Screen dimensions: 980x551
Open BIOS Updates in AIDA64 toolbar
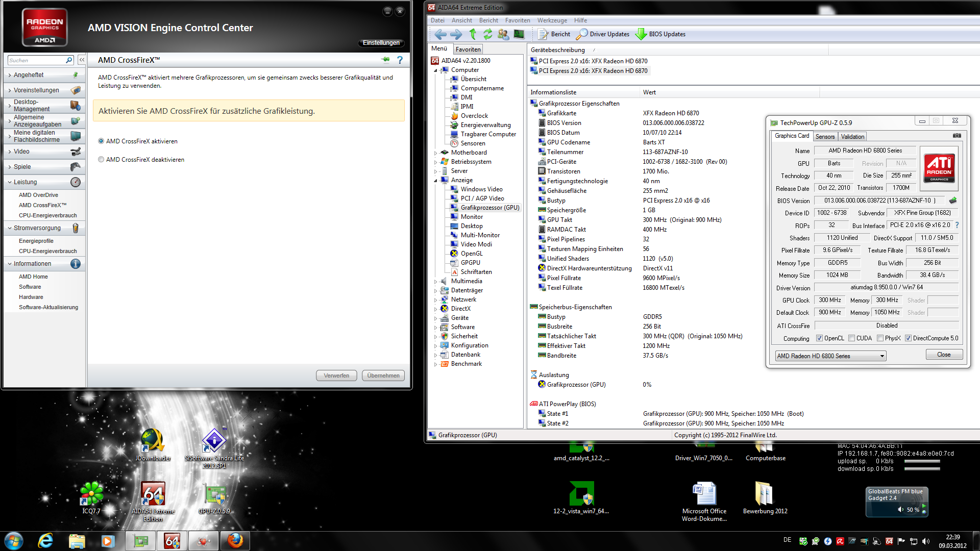point(660,34)
